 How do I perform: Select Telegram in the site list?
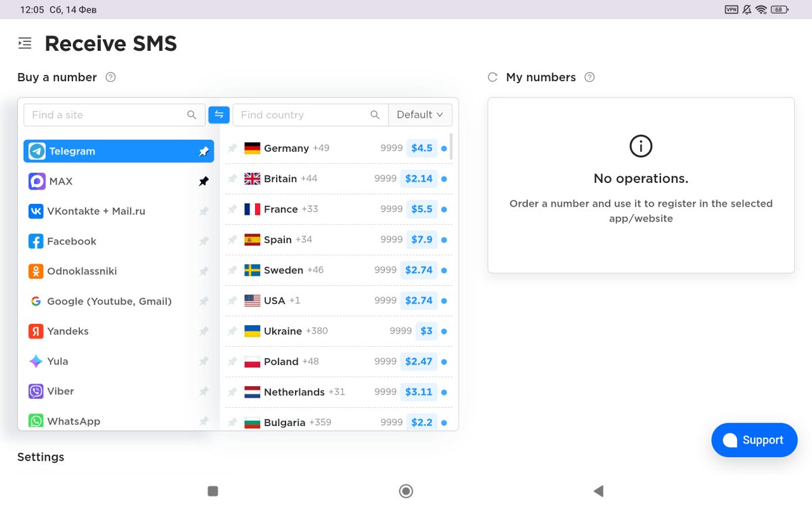(118, 151)
